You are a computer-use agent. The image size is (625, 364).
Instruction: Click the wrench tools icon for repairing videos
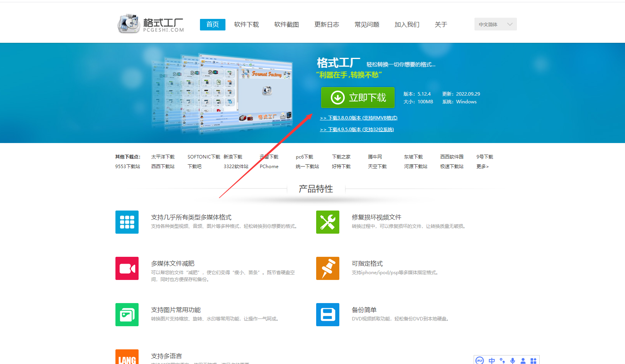click(327, 222)
